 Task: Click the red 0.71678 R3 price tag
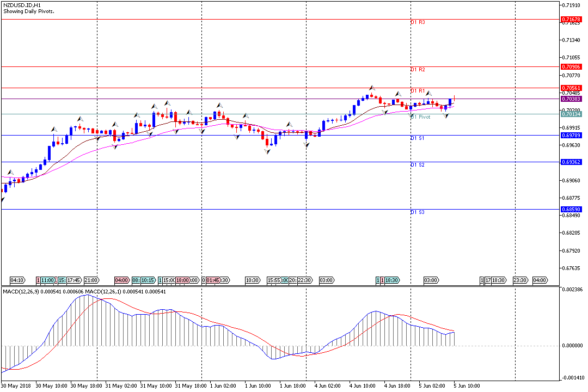click(571, 19)
